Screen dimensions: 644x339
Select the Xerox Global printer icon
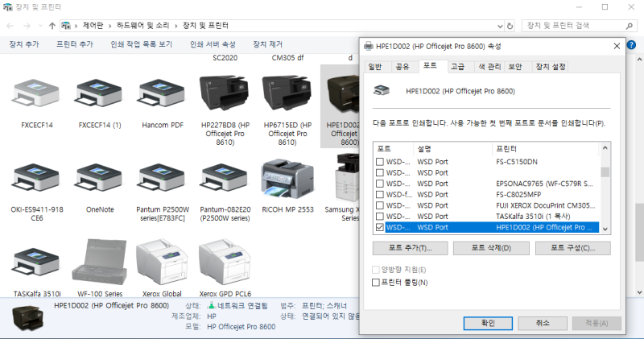coord(162,263)
